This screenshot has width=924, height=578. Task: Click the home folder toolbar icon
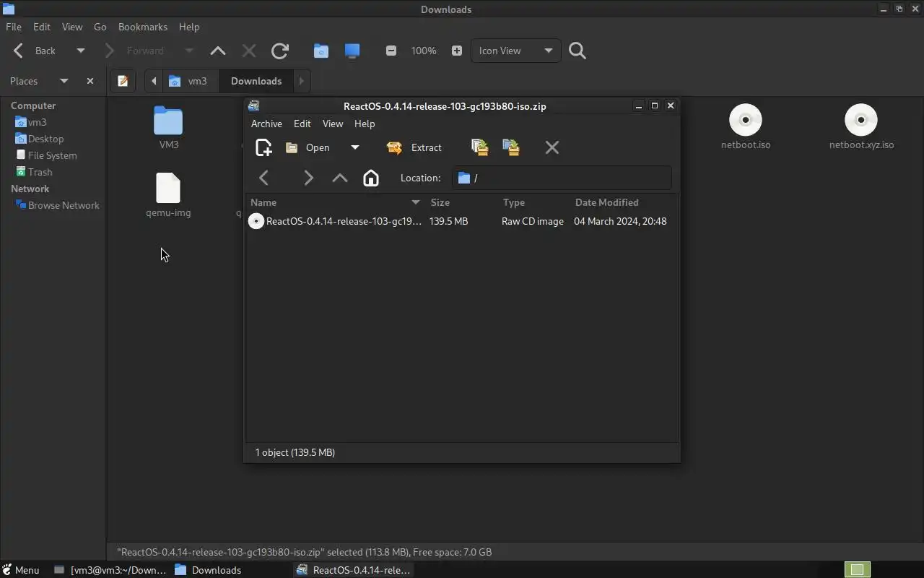coord(321,51)
